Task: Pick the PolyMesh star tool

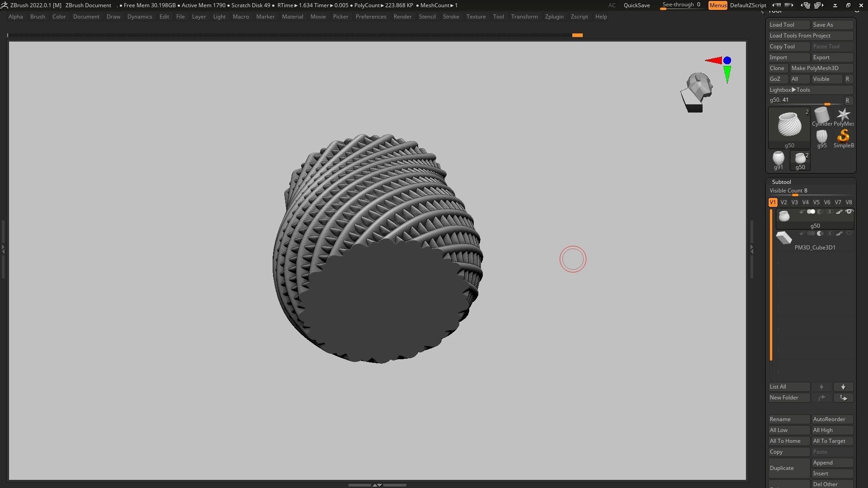Action: coord(843,116)
